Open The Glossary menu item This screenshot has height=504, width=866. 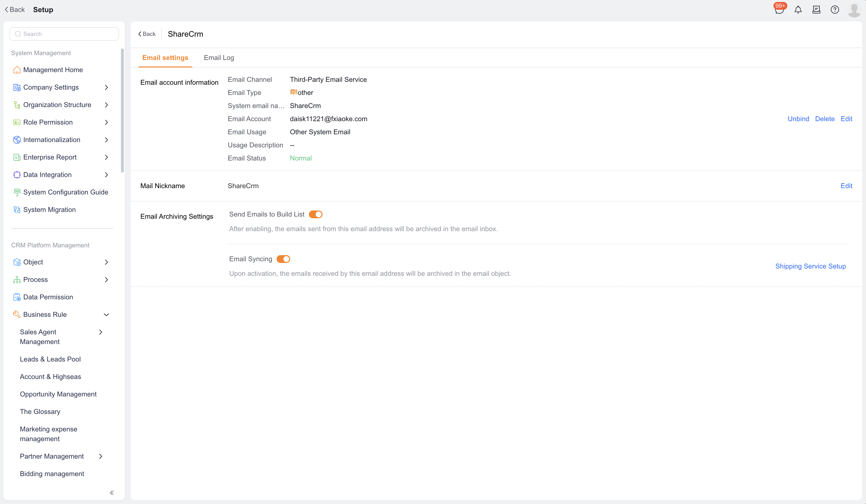[40, 412]
